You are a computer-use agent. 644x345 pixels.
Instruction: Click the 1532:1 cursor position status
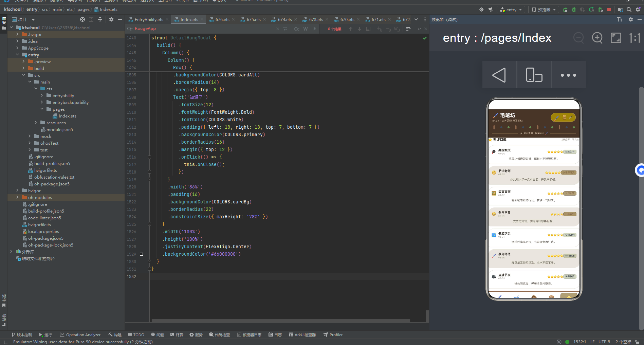[x=579, y=342]
